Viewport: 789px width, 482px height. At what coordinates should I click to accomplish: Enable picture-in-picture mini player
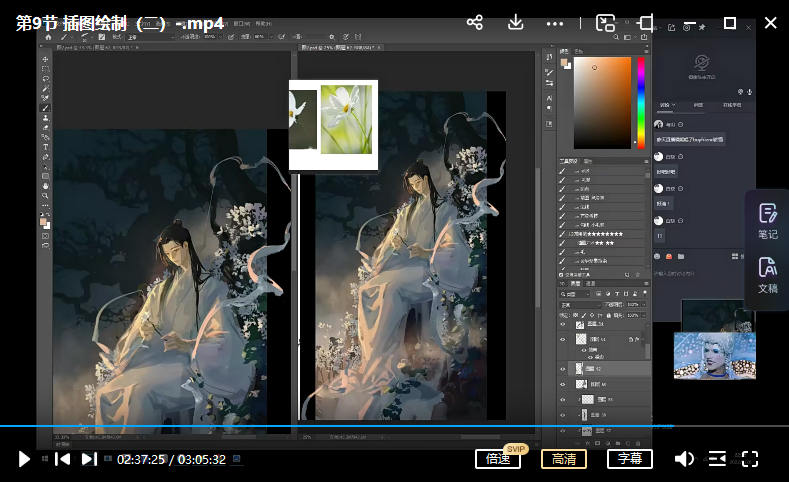(x=605, y=22)
